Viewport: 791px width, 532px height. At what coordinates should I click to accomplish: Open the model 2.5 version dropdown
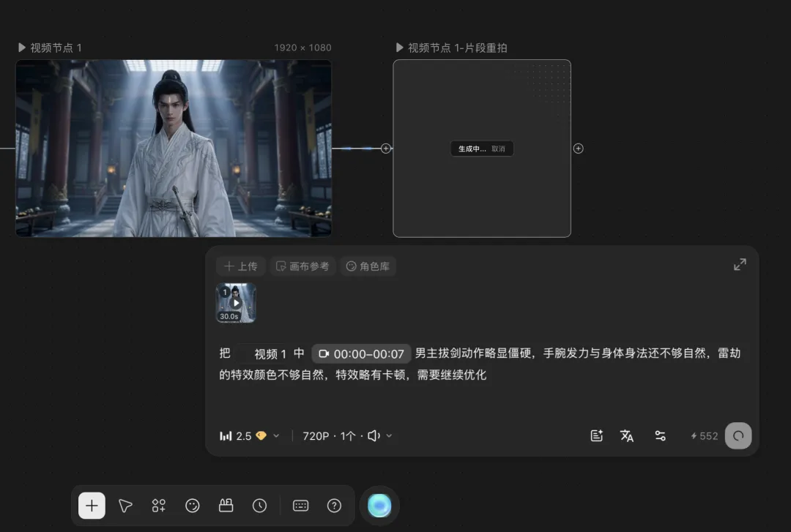coord(250,435)
